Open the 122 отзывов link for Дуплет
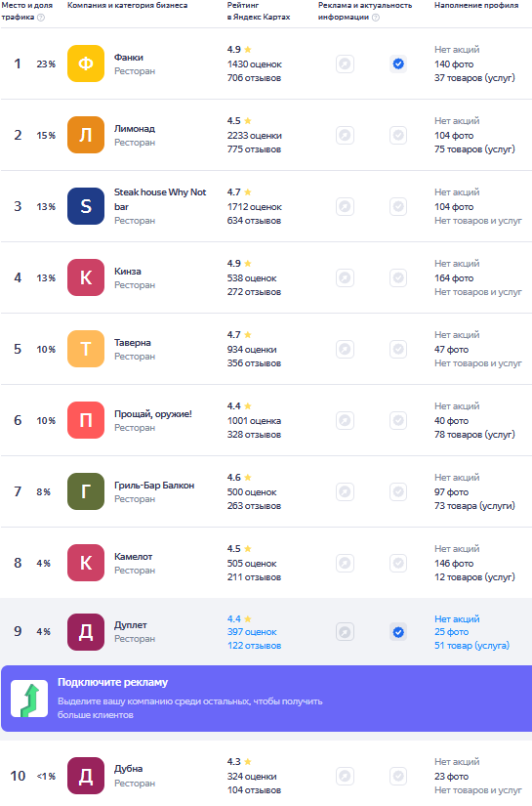 (254, 646)
